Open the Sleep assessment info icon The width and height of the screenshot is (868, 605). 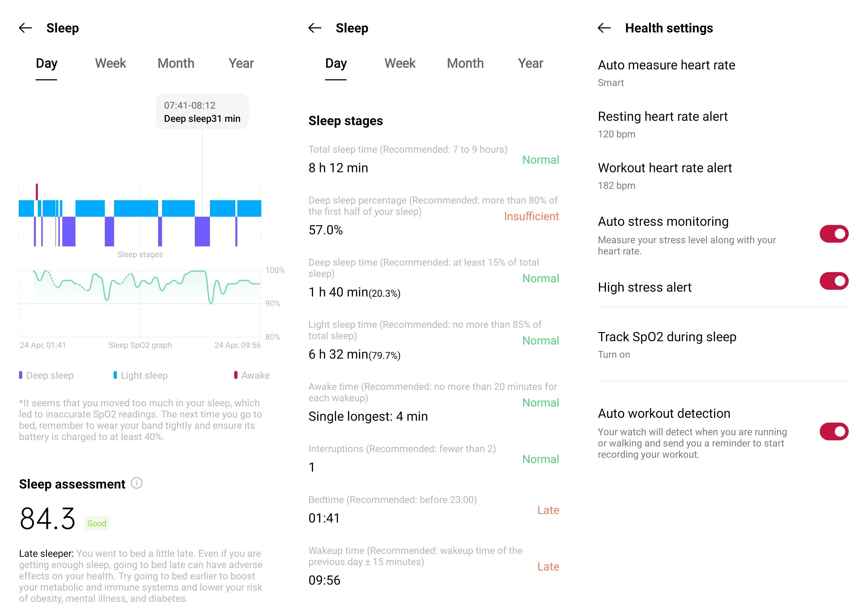click(136, 483)
